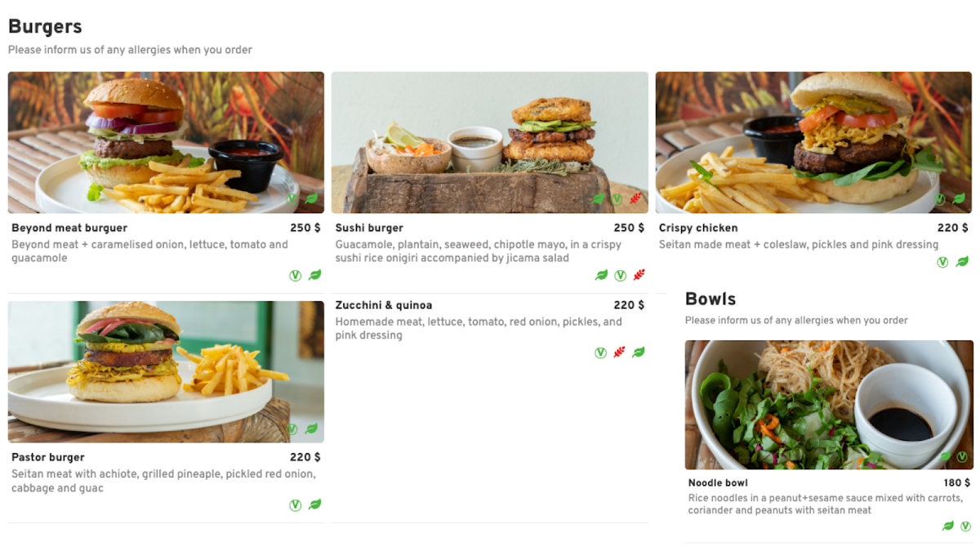Open the Sushi burger photo
This screenshot has height=551, width=980.
coord(490,143)
